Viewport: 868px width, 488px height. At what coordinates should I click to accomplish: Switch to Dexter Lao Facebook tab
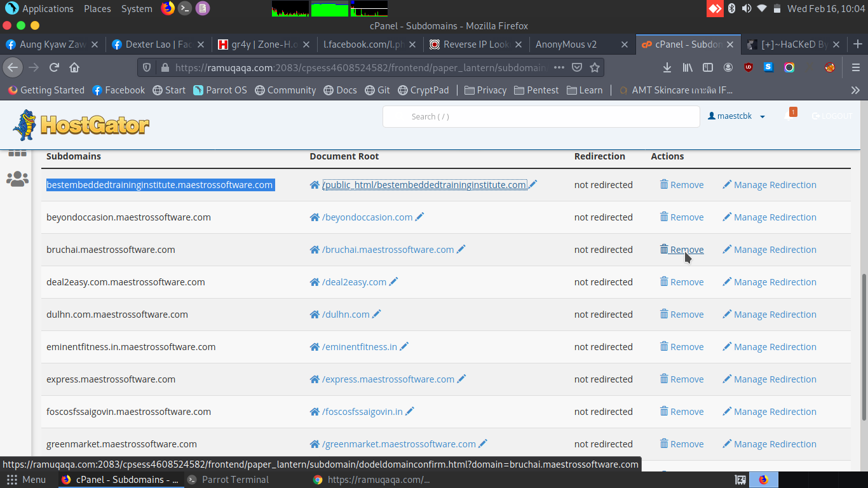[x=159, y=44]
